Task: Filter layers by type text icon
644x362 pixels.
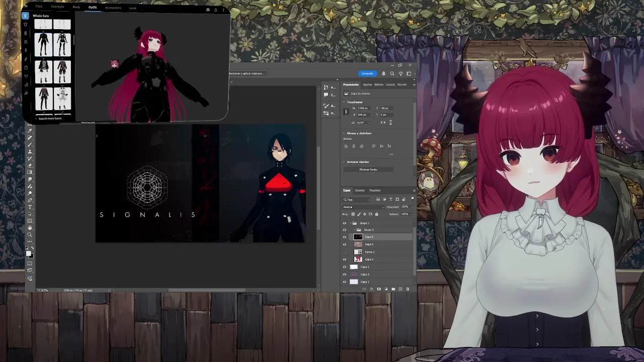Action: 390,199
